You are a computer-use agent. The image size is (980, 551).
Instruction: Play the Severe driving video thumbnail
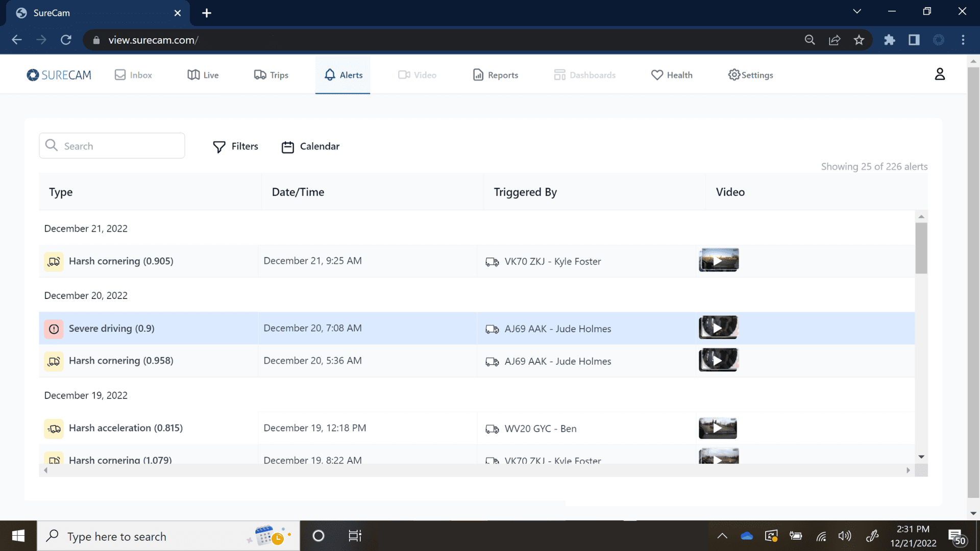(x=718, y=328)
